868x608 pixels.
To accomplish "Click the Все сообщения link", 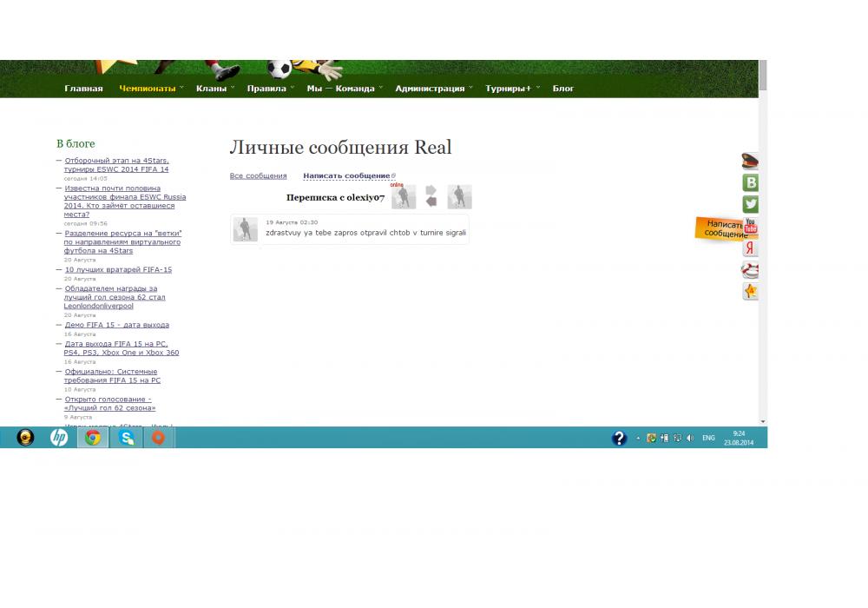I will pos(258,176).
